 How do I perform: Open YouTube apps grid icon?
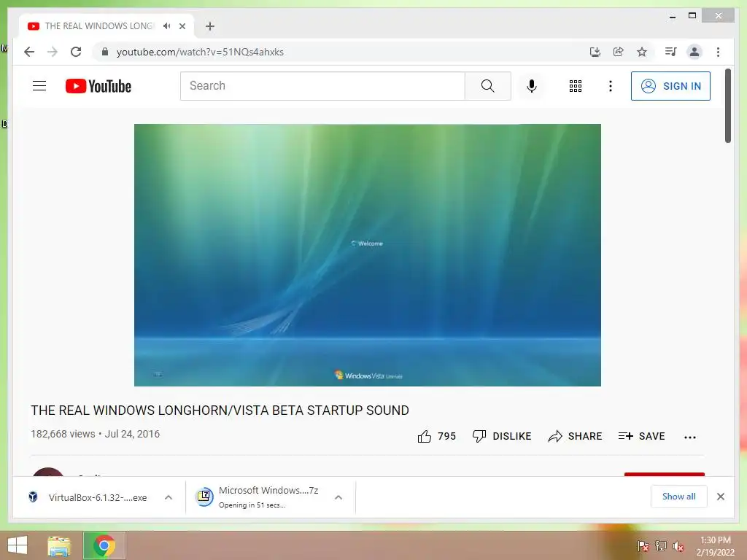576,86
